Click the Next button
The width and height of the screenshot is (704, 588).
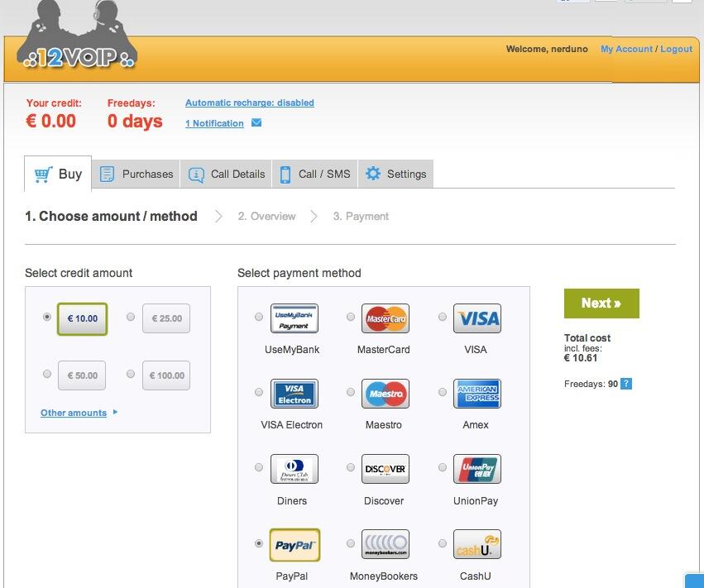click(601, 304)
